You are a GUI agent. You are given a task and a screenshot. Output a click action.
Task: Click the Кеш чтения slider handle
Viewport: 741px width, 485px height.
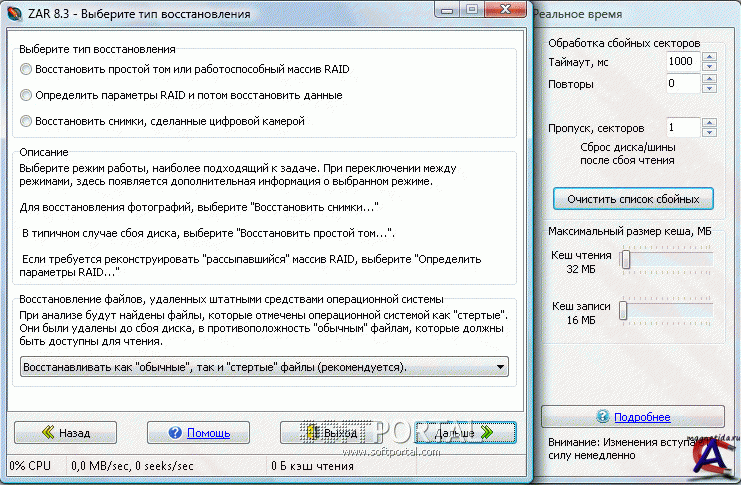pos(625,260)
